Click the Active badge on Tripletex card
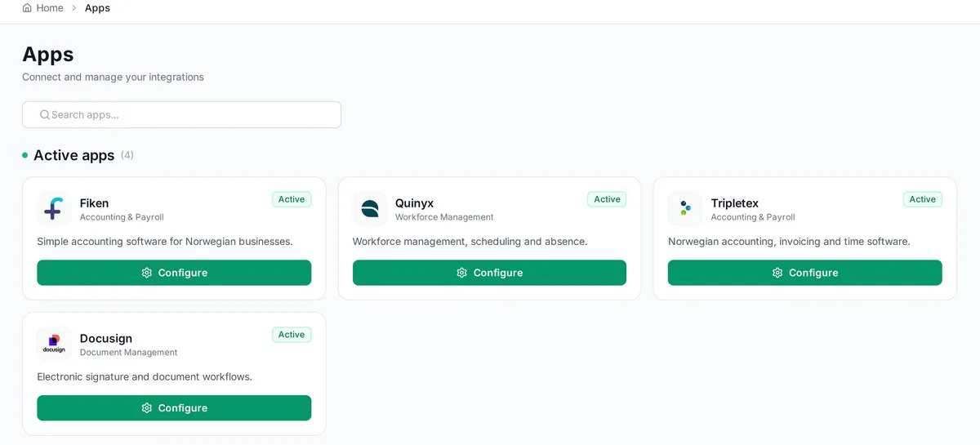Viewport: 980px width, 445px height. tap(922, 199)
